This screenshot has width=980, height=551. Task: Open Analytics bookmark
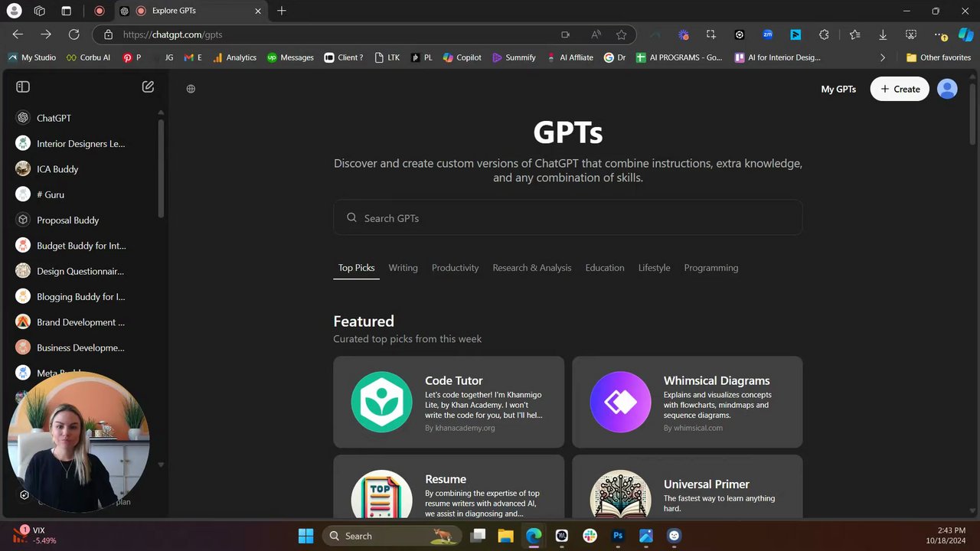pos(234,57)
